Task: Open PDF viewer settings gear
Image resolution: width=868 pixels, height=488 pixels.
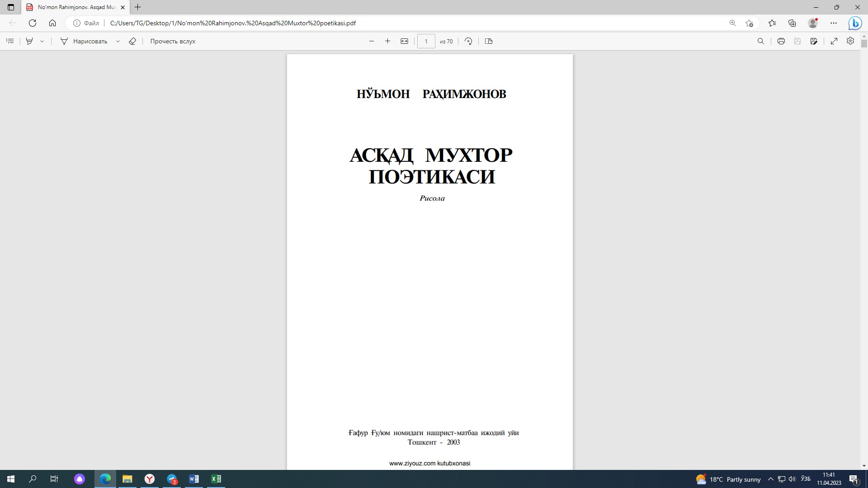Action: point(850,41)
